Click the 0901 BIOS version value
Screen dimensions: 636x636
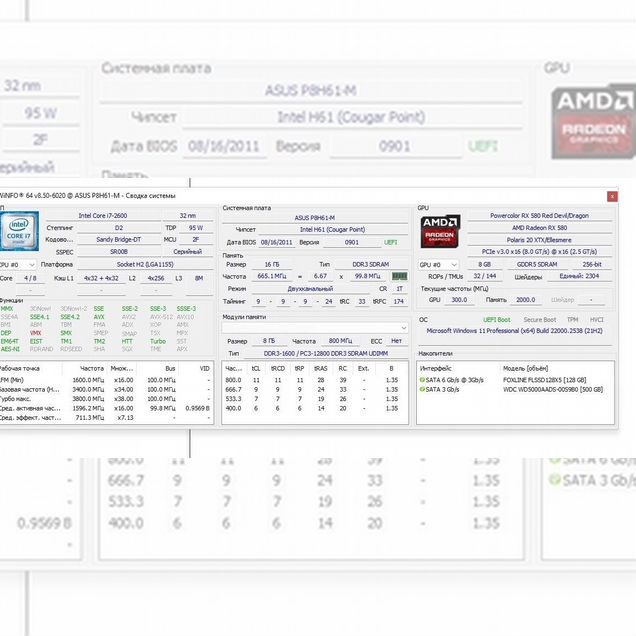[x=351, y=242]
